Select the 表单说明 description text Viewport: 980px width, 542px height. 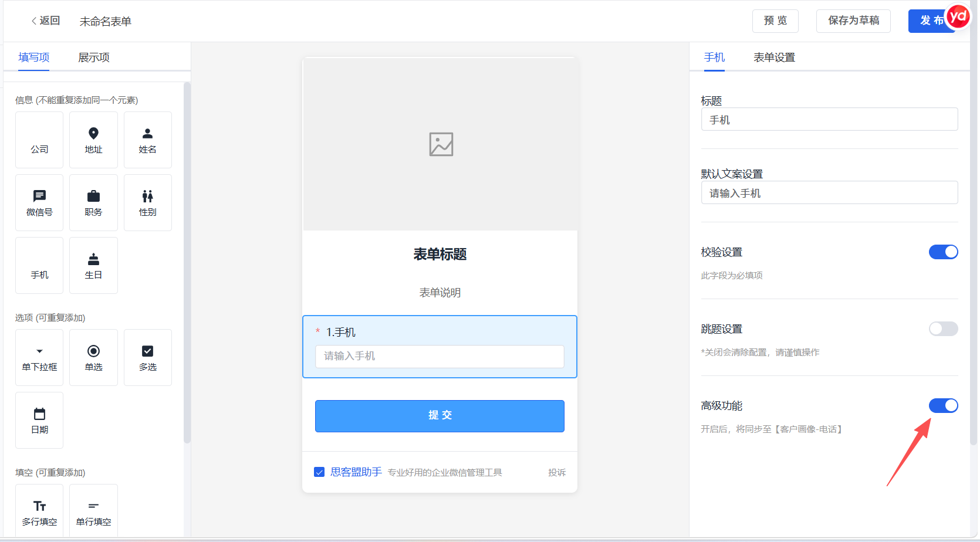pyautogui.click(x=440, y=293)
